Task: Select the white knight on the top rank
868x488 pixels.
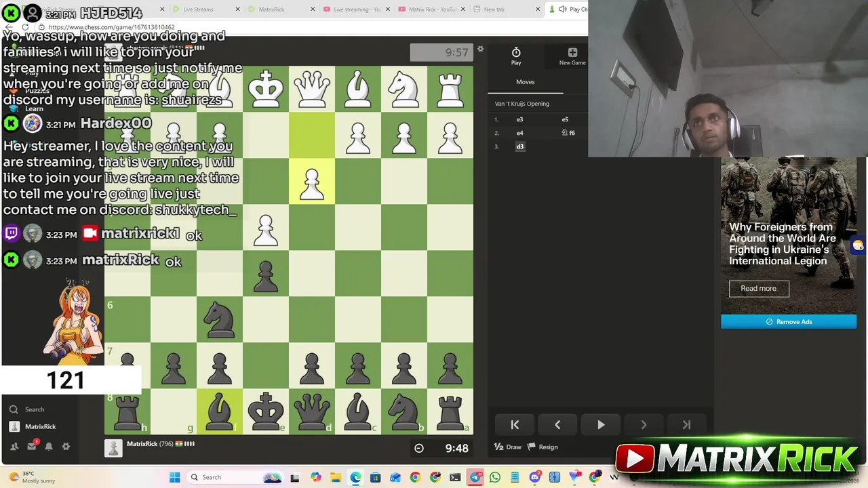Action: 404,89
